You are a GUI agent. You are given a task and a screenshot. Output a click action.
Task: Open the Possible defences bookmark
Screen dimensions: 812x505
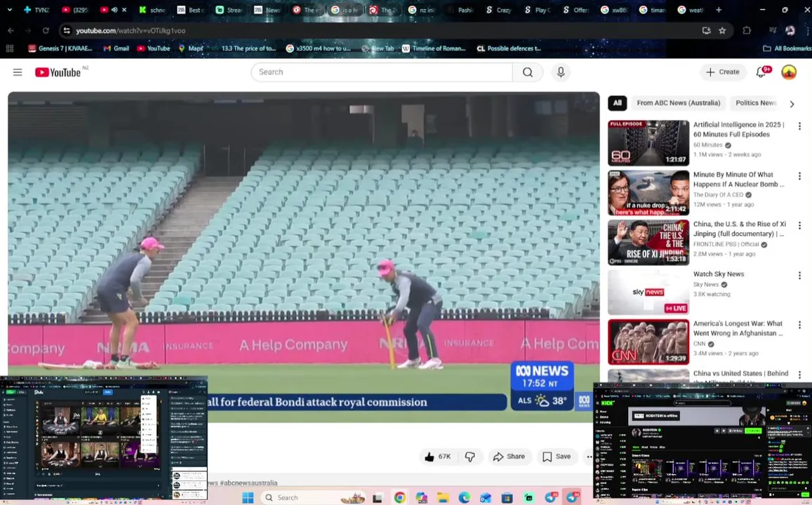[x=509, y=48]
